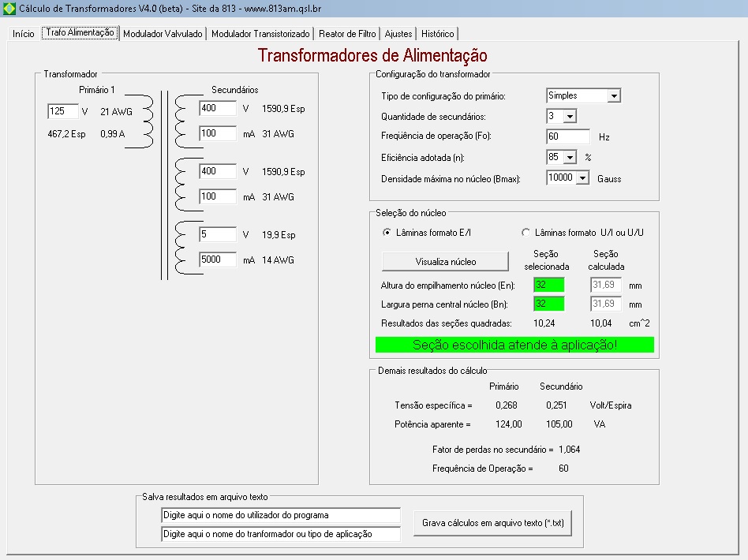The width and height of the screenshot is (748, 560).
Task: Switch to the Início tab
Action: [x=23, y=34]
